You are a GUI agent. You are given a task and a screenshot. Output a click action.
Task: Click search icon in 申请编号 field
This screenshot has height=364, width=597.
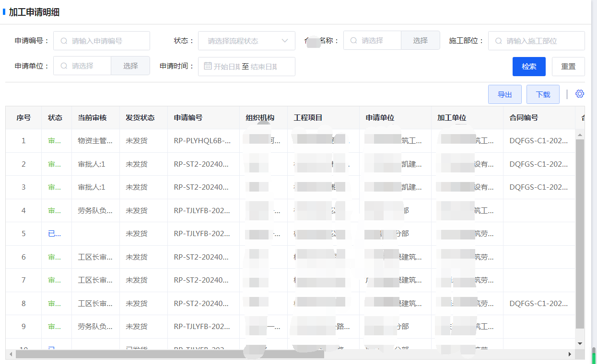[x=64, y=41]
